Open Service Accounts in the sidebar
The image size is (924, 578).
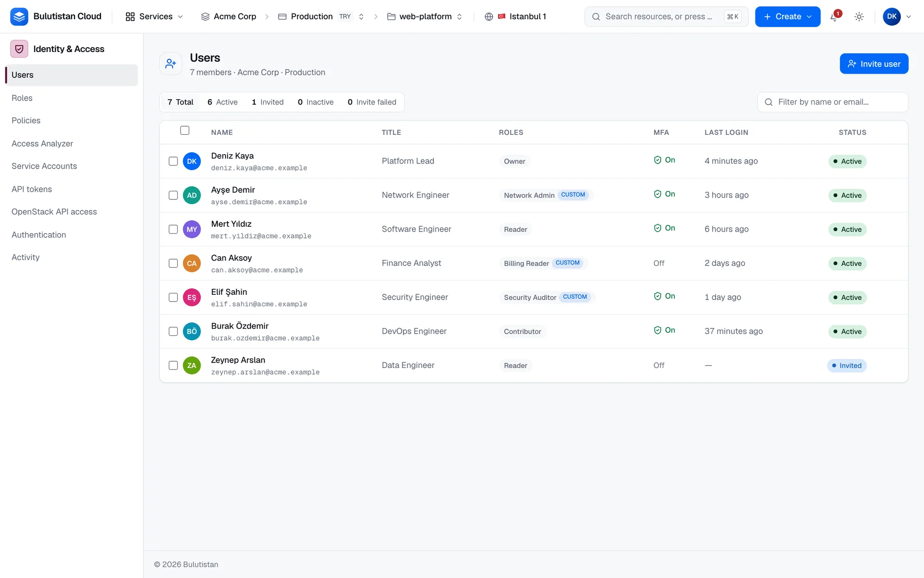click(71, 166)
